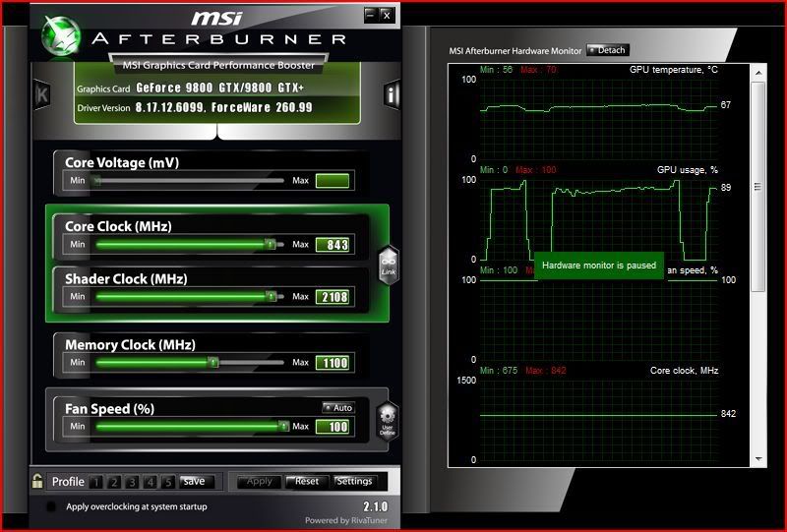Screen dimensions: 787x532
Task: Click the profile save button
Action: 197,481
